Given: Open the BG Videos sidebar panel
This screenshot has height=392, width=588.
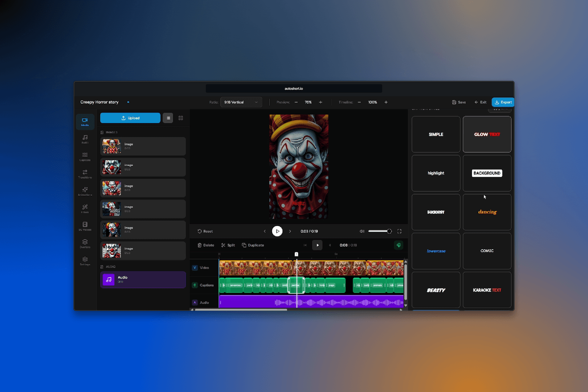Looking at the screenshot, I should pos(85,226).
